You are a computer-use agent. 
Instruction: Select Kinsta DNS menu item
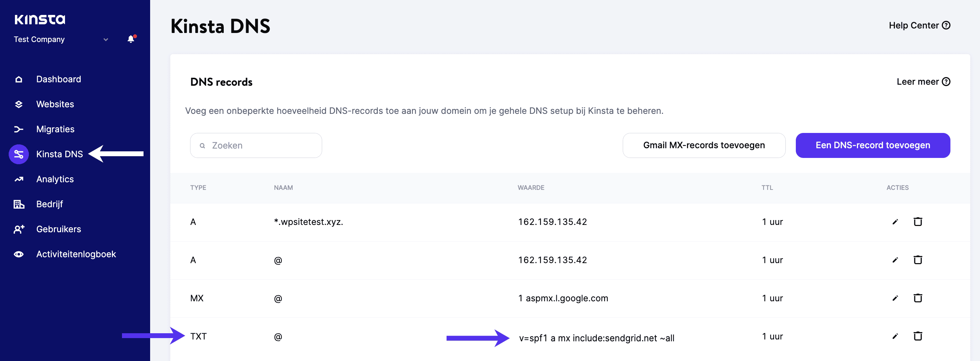point(60,154)
